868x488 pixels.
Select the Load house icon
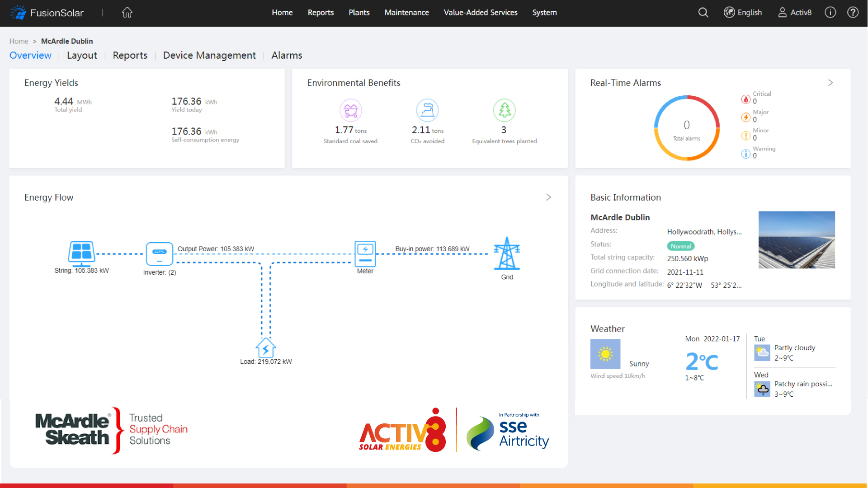click(266, 347)
